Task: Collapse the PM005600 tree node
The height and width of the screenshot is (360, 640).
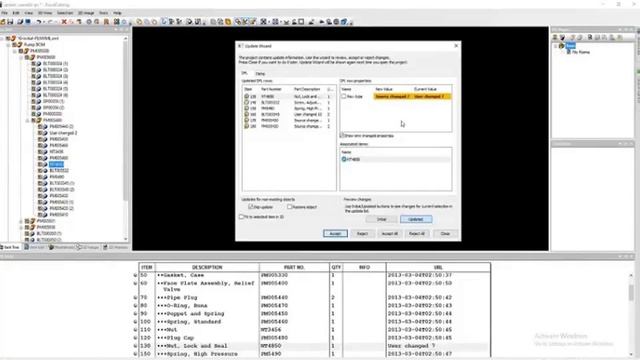Action: tap(21, 57)
